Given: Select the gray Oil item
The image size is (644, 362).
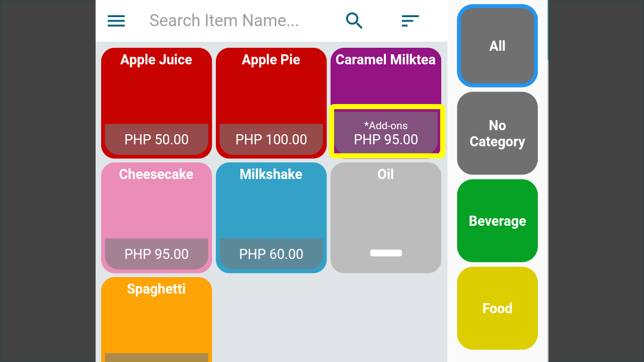Looking at the screenshot, I should coord(386,218).
